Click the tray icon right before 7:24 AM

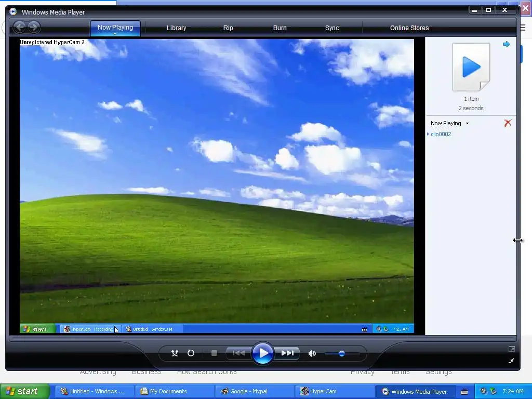pyautogui.click(x=494, y=391)
